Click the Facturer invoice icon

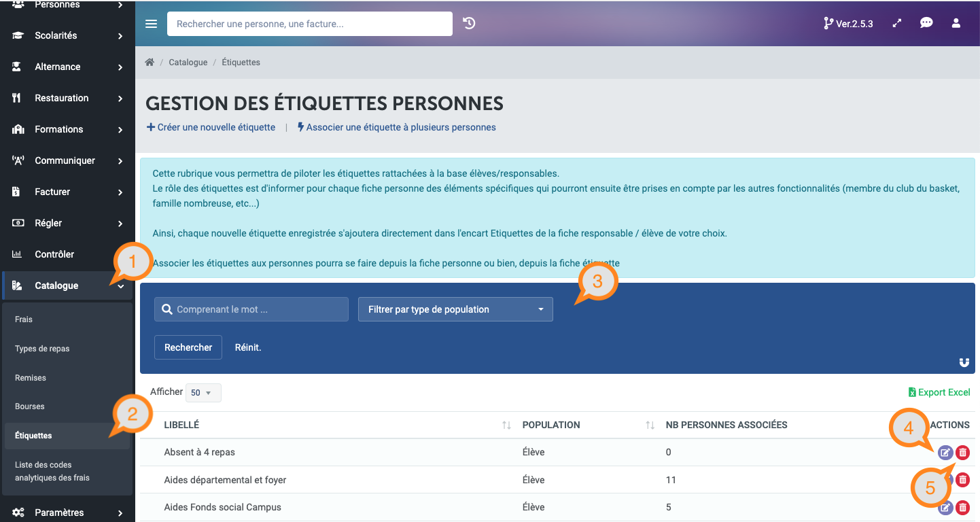pyautogui.click(x=17, y=192)
